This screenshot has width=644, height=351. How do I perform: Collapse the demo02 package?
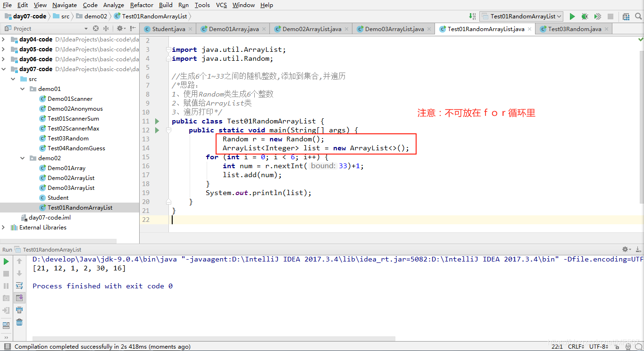(x=22, y=158)
